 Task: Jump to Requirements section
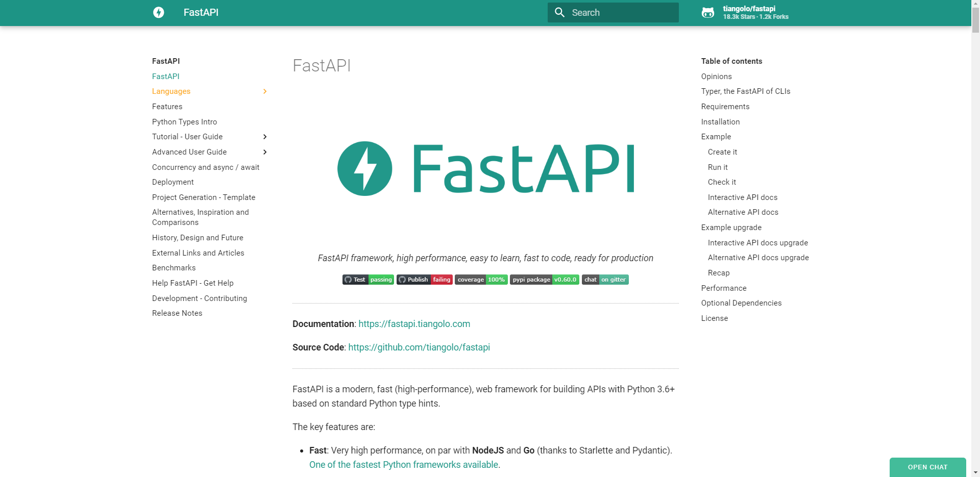click(725, 107)
